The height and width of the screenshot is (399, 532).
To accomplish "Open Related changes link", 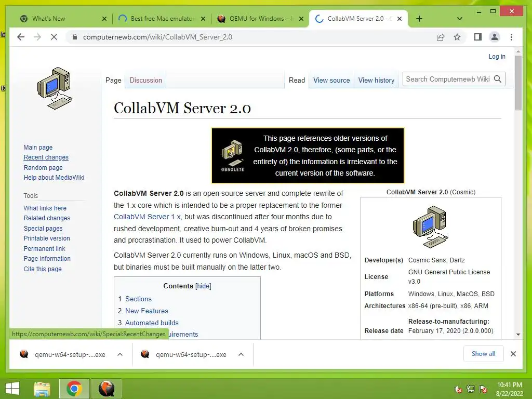I will 47,218.
